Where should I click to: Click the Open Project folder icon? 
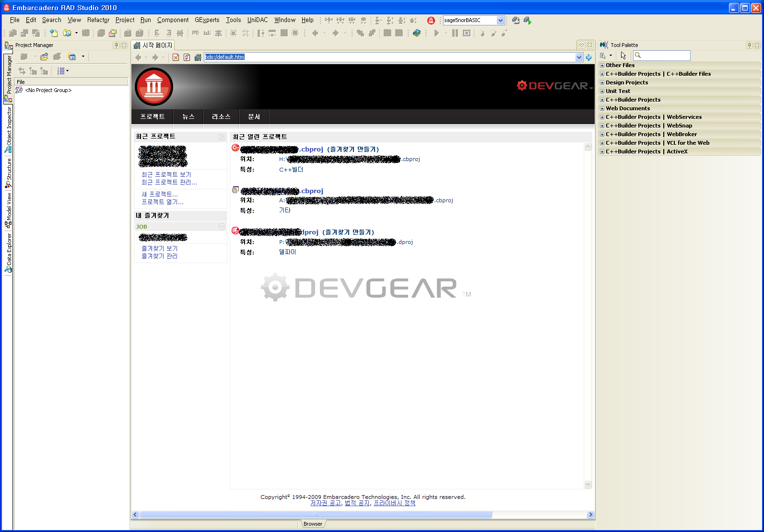[x=113, y=33]
